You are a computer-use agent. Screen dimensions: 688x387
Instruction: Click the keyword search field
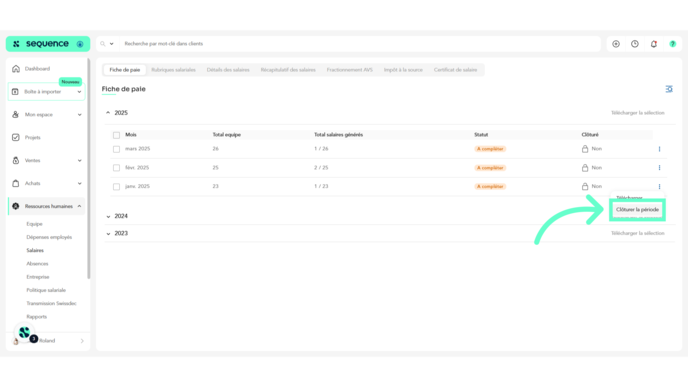(360, 44)
